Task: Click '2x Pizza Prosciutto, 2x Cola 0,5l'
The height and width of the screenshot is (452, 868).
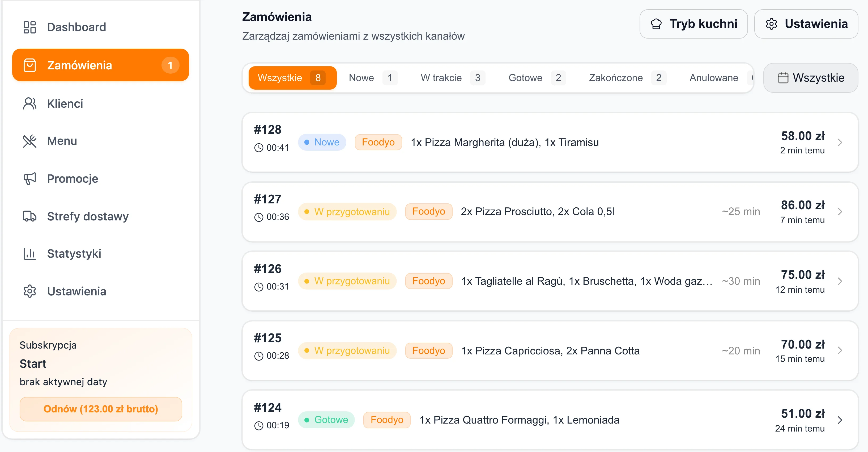Action: [x=537, y=212]
